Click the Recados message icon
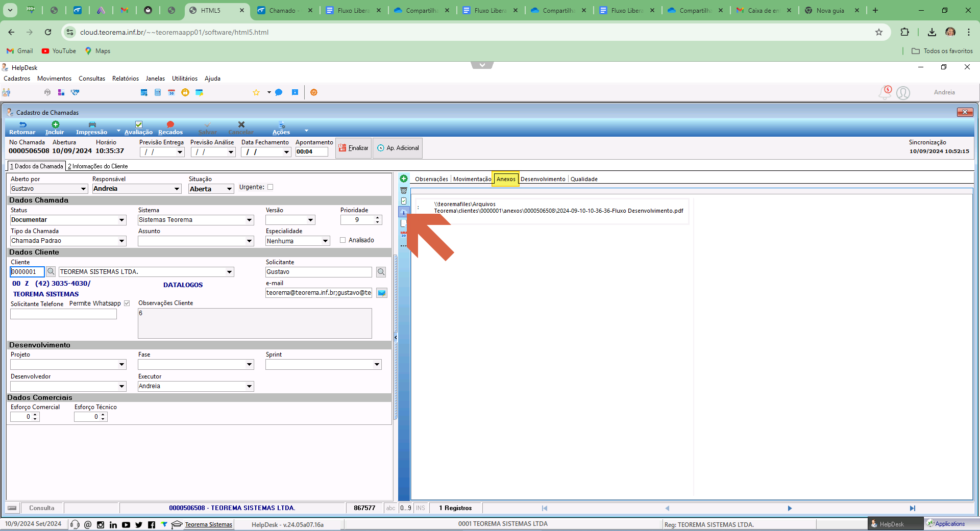The width and height of the screenshot is (980, 531). 170,124
